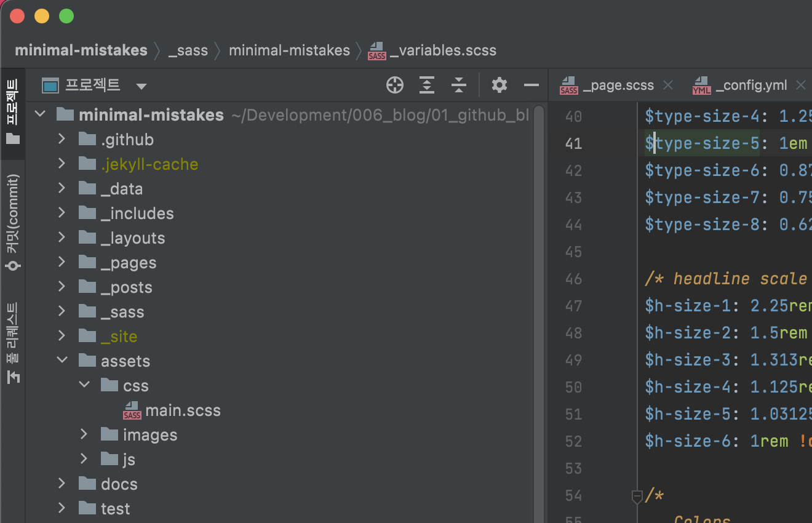Click minimal-mistakes root breadcrumb
The height and width of the screenshot is (523, 812).
click(81, 50)
